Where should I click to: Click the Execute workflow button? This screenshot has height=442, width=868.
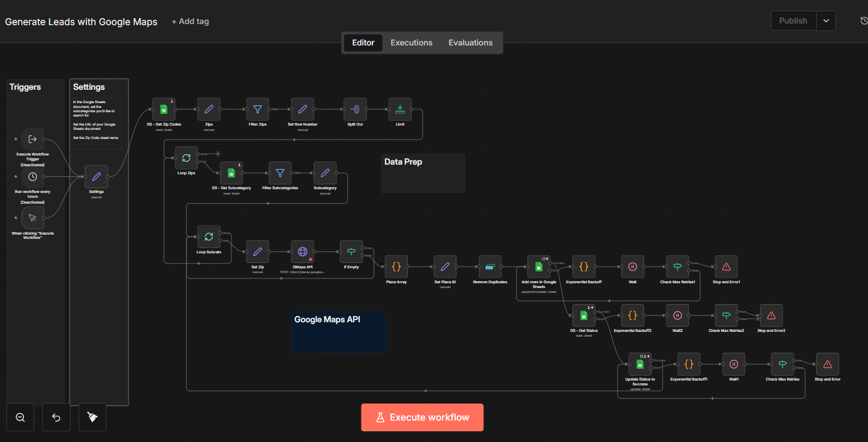click(x=422, y=417)
